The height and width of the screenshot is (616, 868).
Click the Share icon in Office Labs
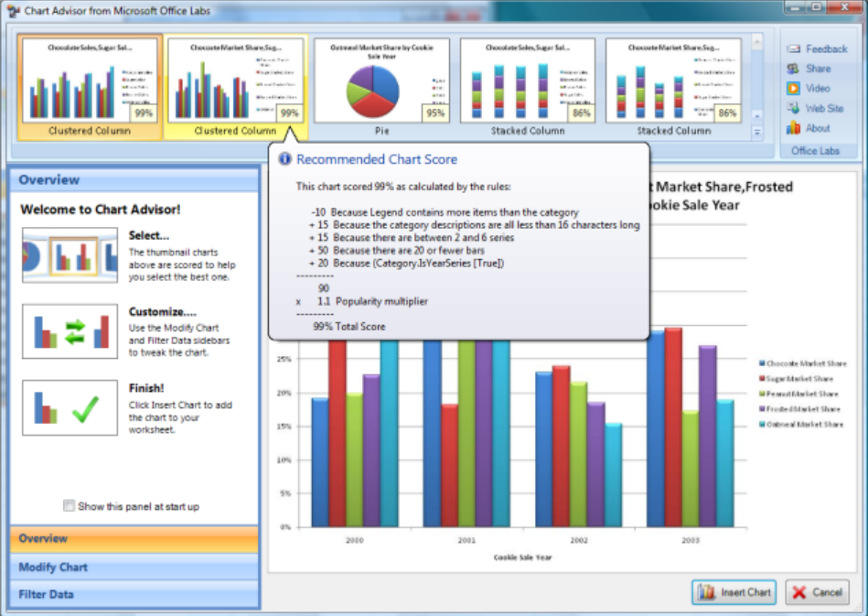pos(793,69)
